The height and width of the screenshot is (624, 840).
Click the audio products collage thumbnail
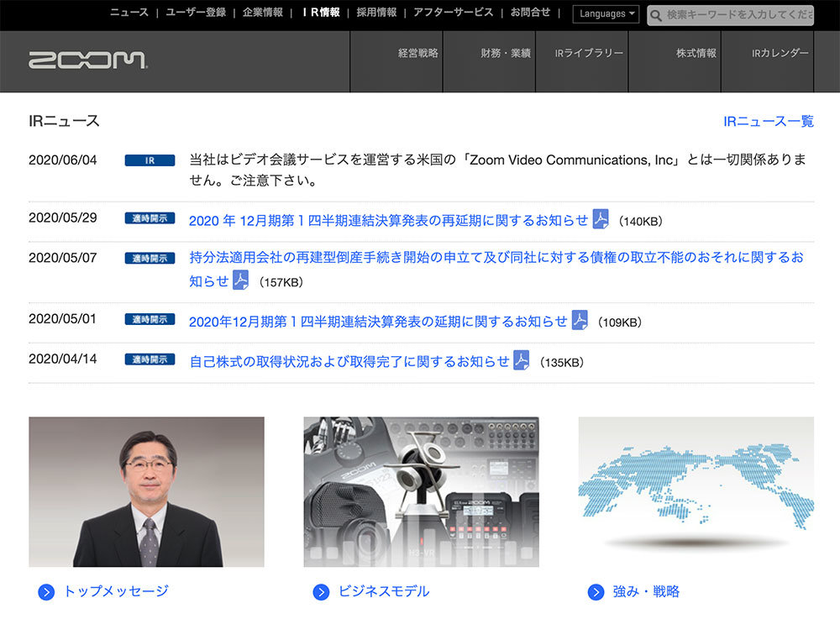[x=421, y=491]
